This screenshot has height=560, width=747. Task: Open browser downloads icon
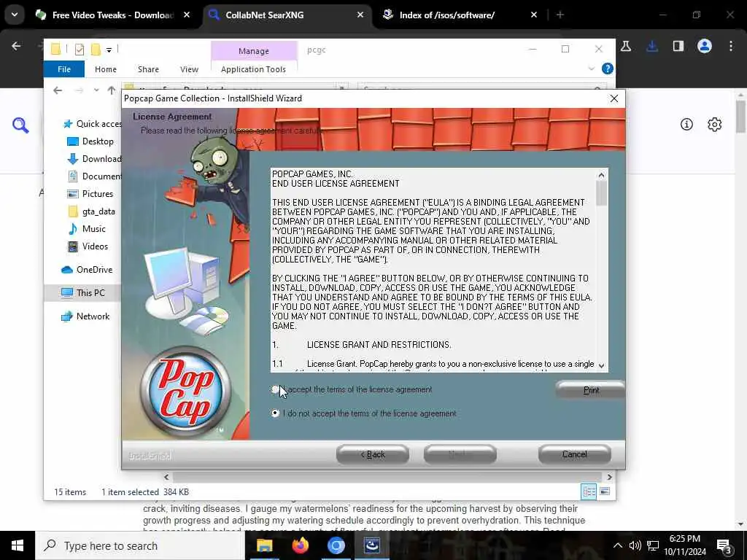pos(652,46)
